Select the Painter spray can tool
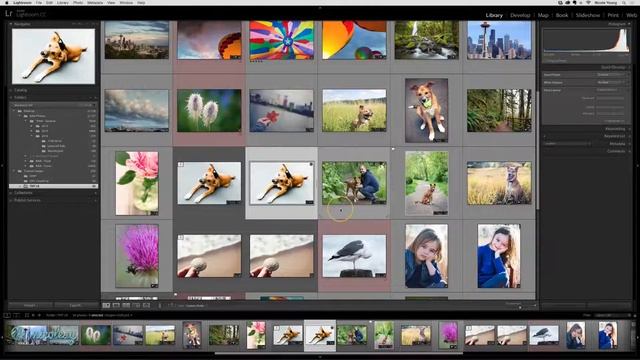The height and width of the screenshot is (360, 640). click(160, 305)
